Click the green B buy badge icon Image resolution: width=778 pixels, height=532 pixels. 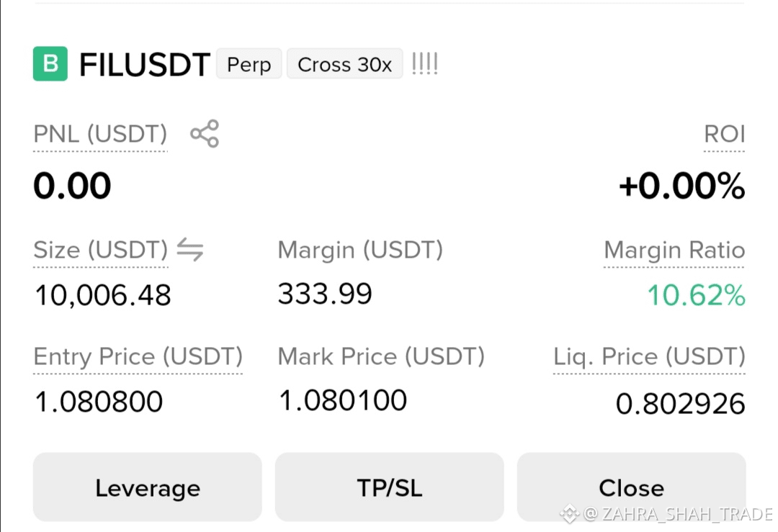click(50, 63)
